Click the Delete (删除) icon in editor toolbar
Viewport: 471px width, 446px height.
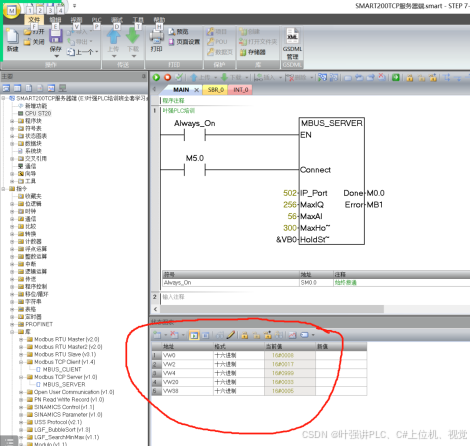[x=289, y=78]
